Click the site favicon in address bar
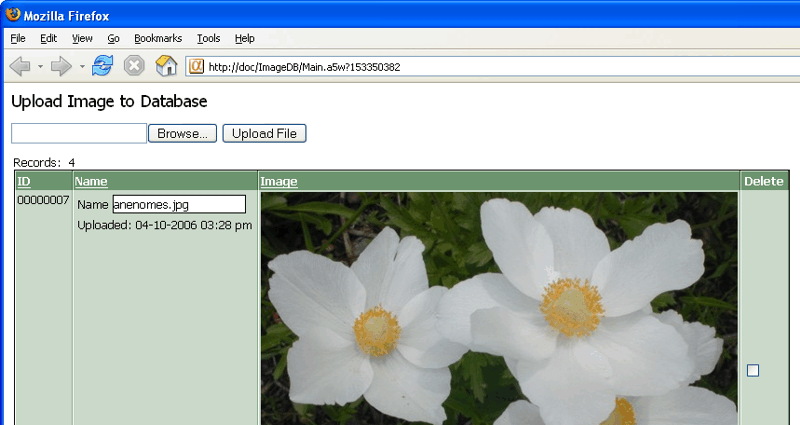This screenshot has width=800, height=425. pyautogui.click(x=196, y=66)
